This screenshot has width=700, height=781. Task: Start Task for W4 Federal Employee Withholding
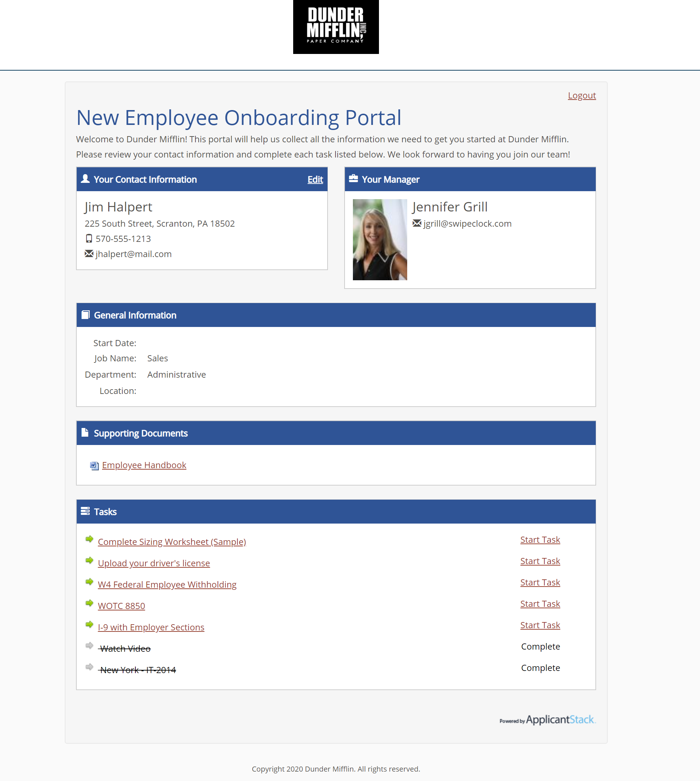540,583
